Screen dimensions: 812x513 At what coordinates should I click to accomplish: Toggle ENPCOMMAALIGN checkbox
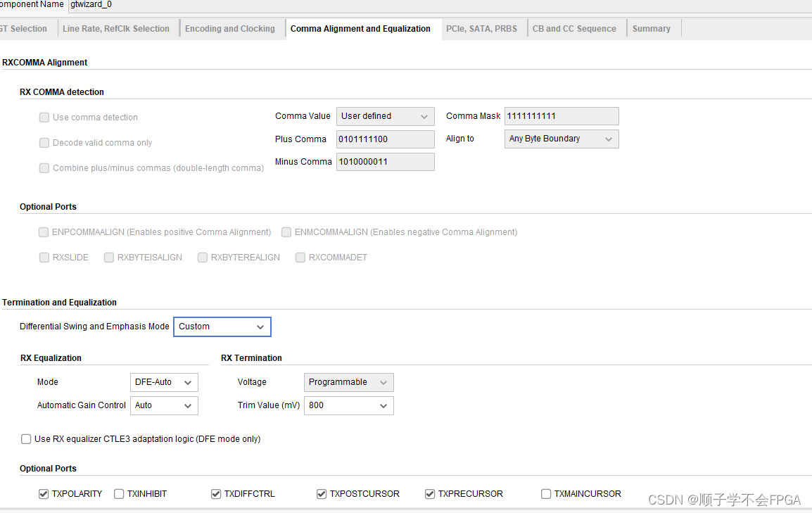pyautogui.click(x=44, y=232)
